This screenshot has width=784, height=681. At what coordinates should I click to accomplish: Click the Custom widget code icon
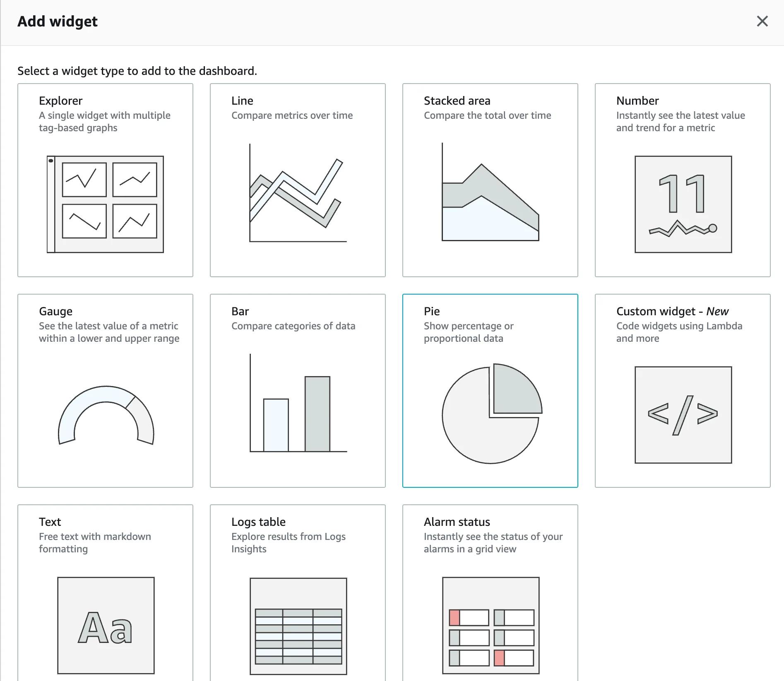point(683,414)
